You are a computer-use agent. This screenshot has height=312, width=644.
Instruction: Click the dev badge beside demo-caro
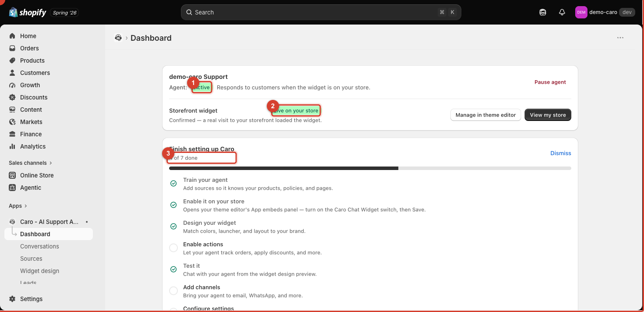click(627, 12)
